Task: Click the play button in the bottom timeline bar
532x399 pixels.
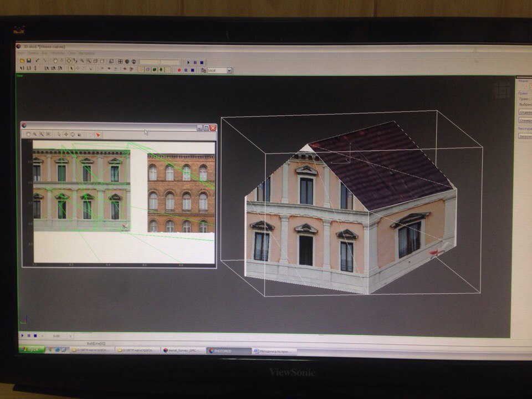Action: tap(22, 336)
